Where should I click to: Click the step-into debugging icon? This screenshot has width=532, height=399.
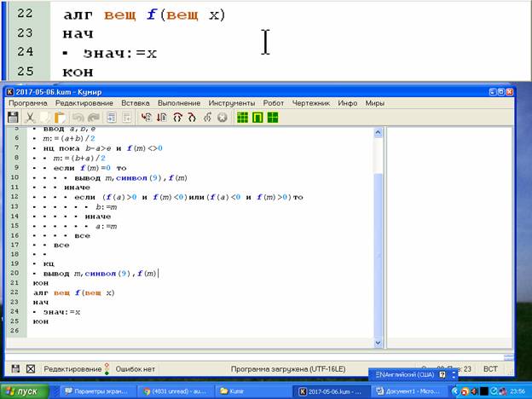(x=192, y=118)
